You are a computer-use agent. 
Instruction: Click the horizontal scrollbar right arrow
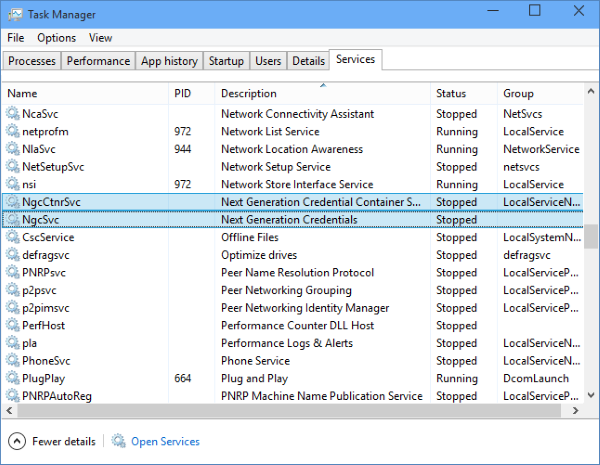(x=577, y=410)
